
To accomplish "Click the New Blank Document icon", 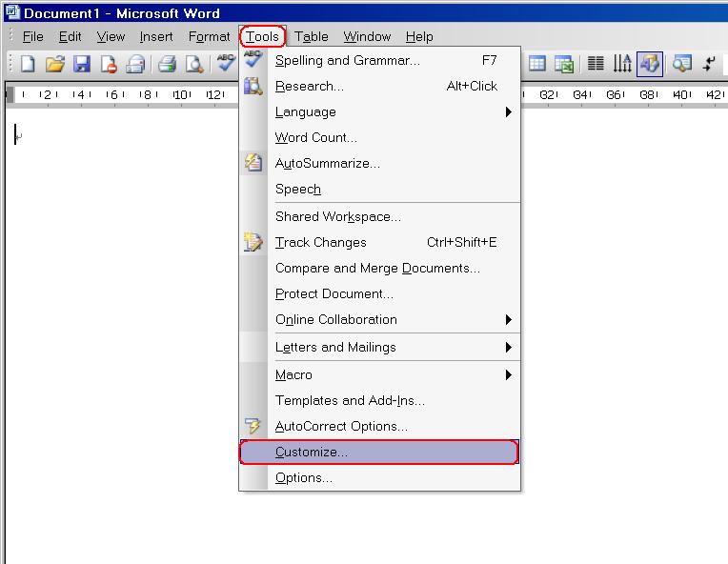I will (x=28, y=64).
